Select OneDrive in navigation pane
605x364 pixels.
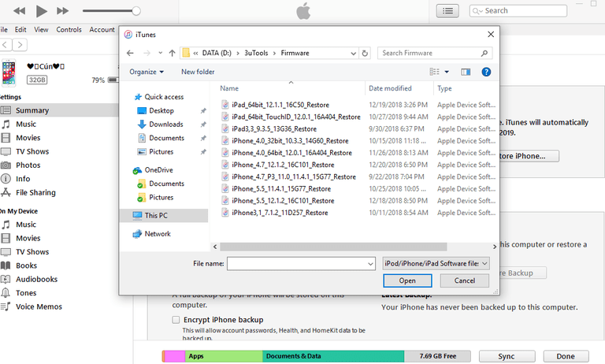pos(158,170)
